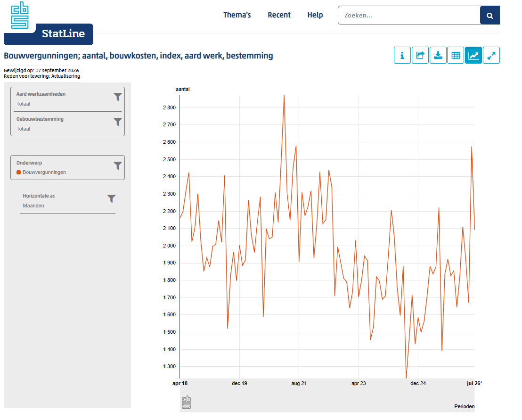This screenshot has width=522, height=420.
Task: Click the StatLine home link
Action: (63, 33)
